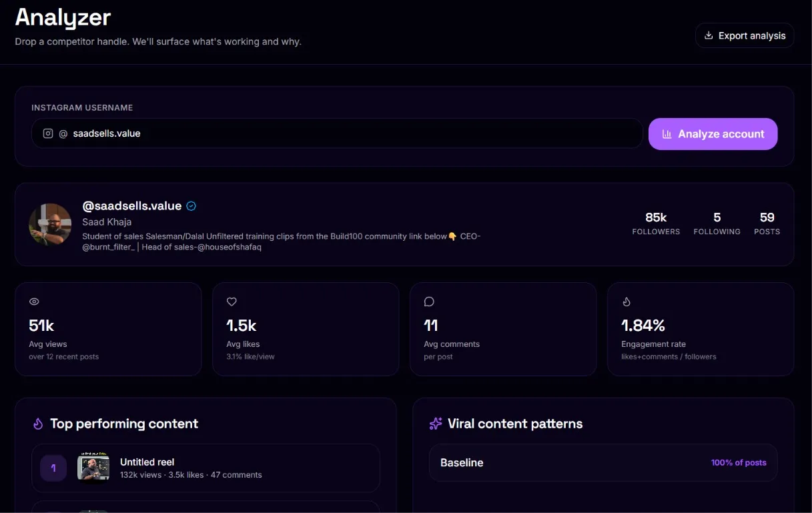The width and height of the screenshot is (812, 513).
Task: Click the 59 posts count
Action: 767,217
